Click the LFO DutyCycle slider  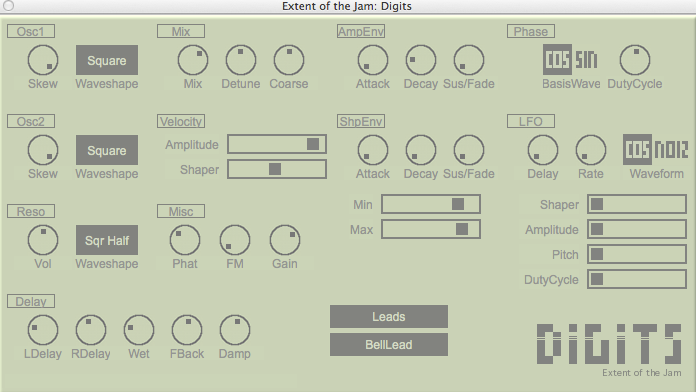[x=637, y=279]
